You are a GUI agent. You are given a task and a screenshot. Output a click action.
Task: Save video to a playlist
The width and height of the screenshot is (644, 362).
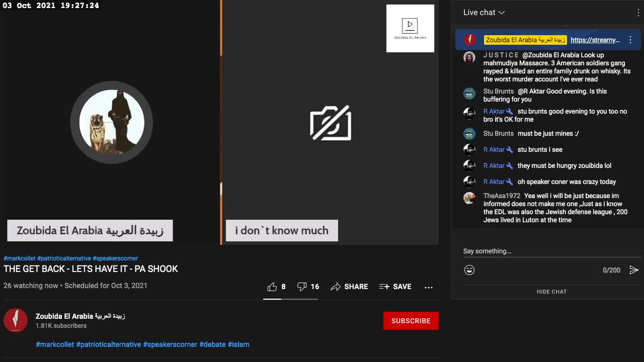click(395, 287)
